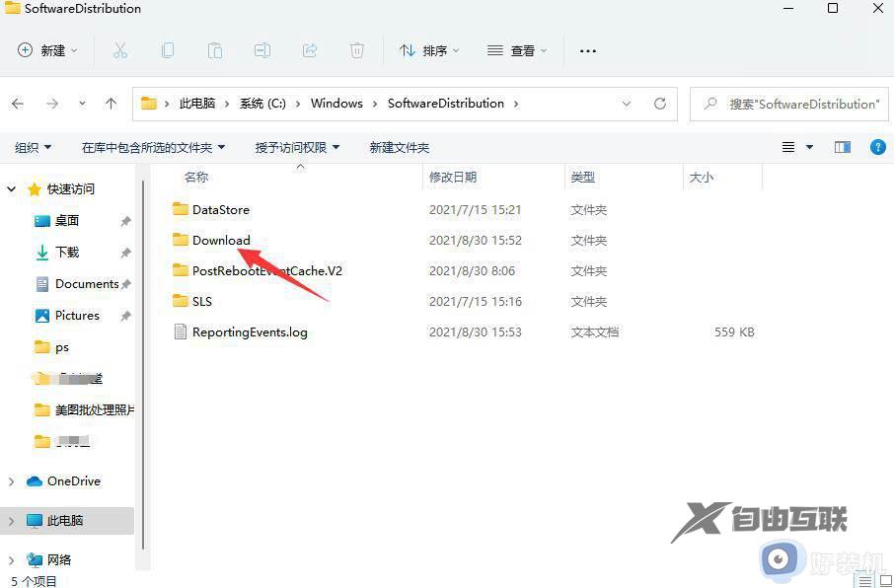Collapse the 快速访问 tree section
The image size is (894, 588).
click(10, 188)
